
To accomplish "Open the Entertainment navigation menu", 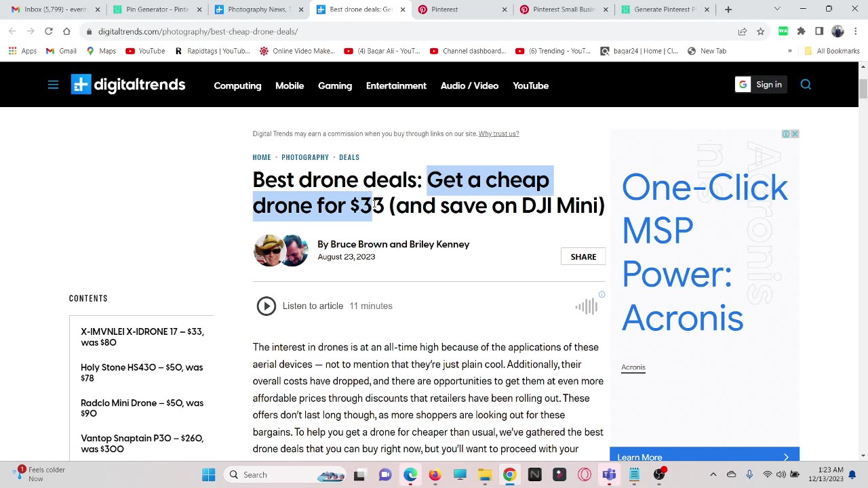I will pyautogui.click(x=396, y=85).
